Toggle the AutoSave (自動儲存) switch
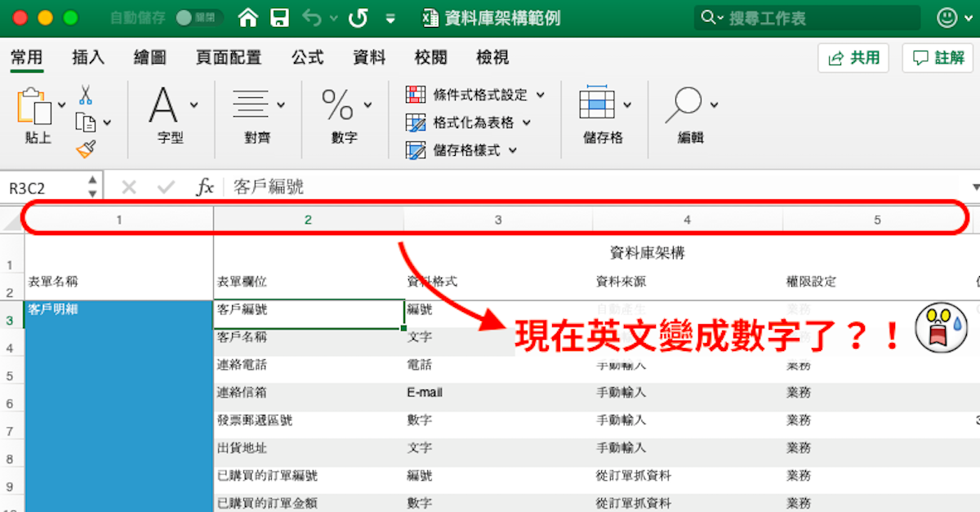Image resolution: width=980 pixels, height=512 pixels. pyautogui.click(x=199, y=18)
